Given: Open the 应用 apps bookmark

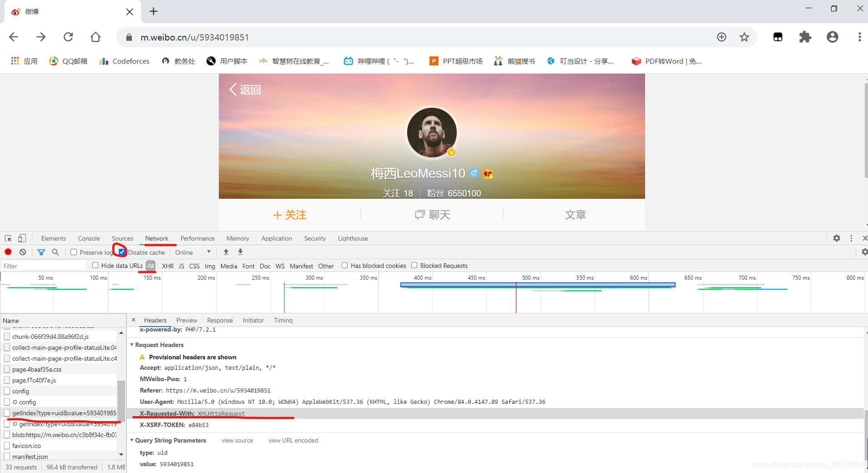Looking at the screenshot, I should click(25, 61).
